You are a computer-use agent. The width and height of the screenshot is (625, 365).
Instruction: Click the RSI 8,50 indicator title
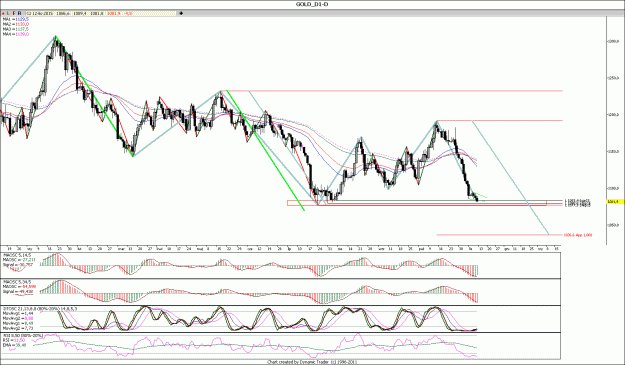23,336
